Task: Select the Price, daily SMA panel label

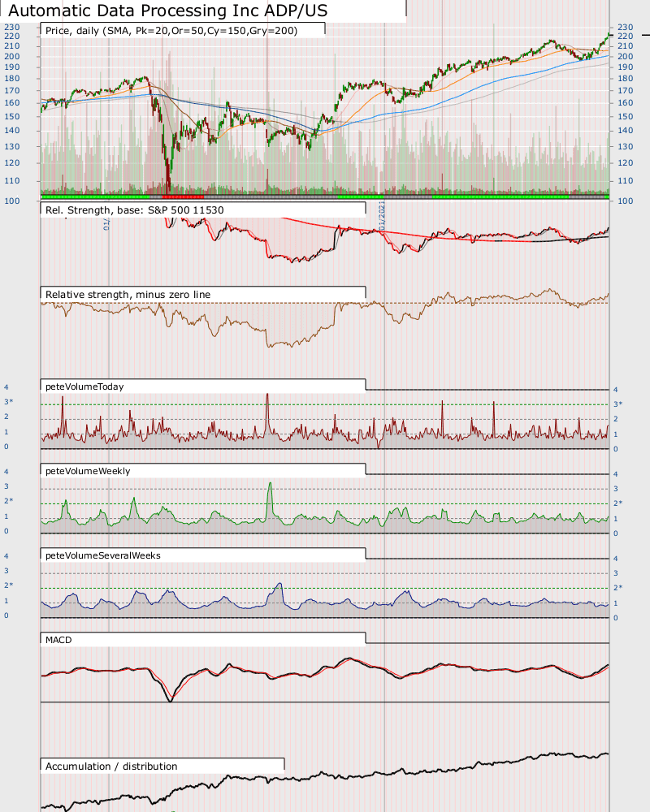Action: 171,31
